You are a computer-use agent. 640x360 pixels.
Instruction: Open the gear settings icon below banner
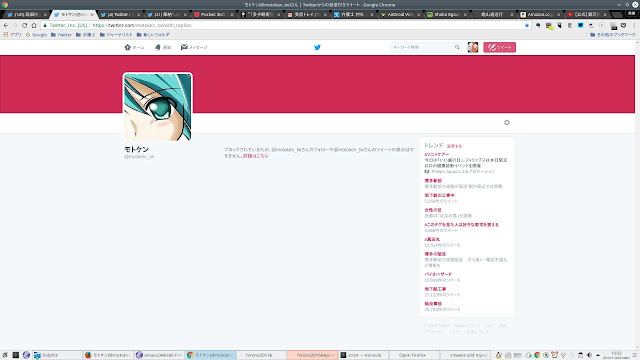tap(507, 122)
